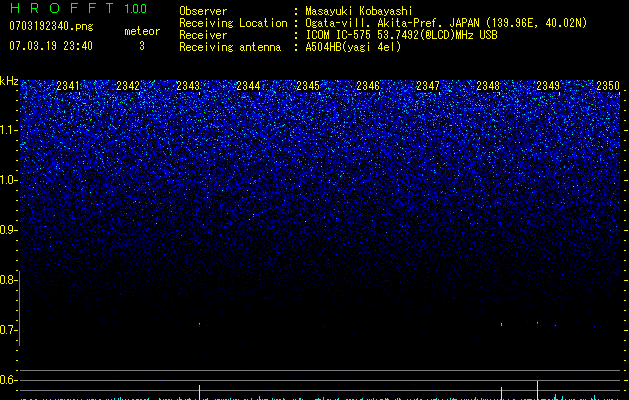Image resolution: width=629 pixels, height=400 pixels.
Task: Click the Receiving antenna label
Action: click(x=230, y=47)
